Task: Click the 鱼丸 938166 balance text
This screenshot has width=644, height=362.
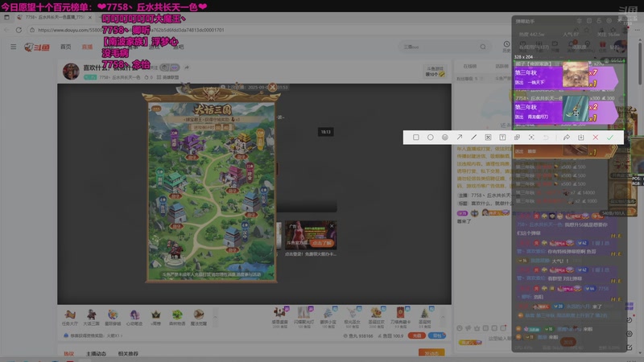Action: tap(358, 335)
